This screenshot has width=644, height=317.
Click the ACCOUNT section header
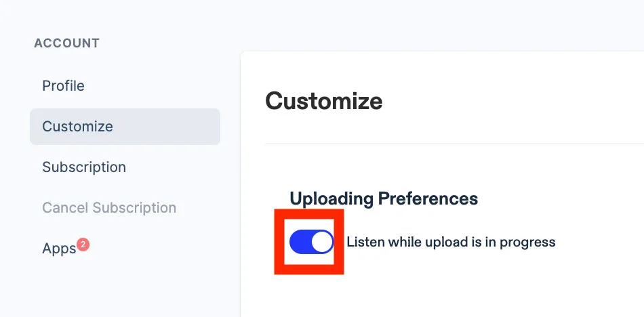(x=66, y=43)
